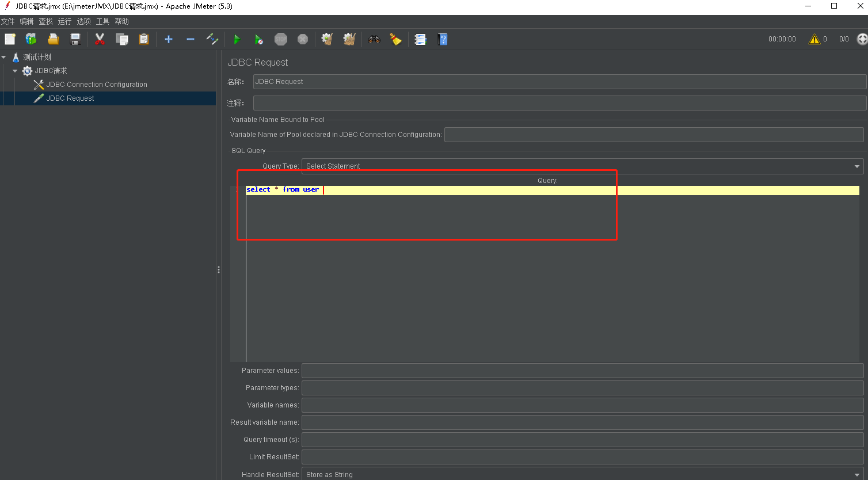Collapse the JDBC请求 thread group node
The width and height of the screenshot is (868, 480).
point(15,71)
